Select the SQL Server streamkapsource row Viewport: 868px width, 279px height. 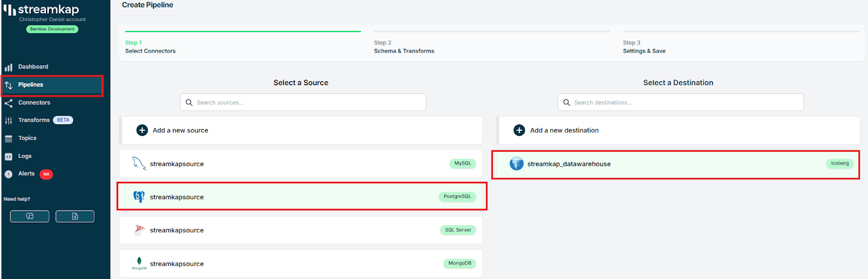coord(301,230)
